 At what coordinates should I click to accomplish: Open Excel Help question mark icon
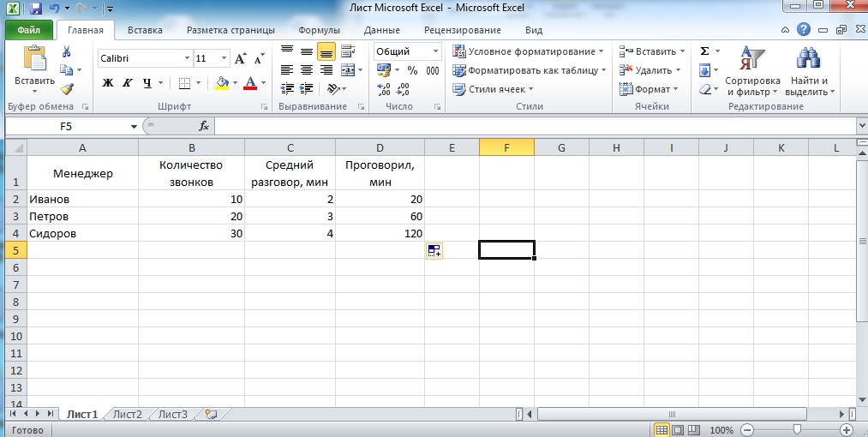pos(803,30)
